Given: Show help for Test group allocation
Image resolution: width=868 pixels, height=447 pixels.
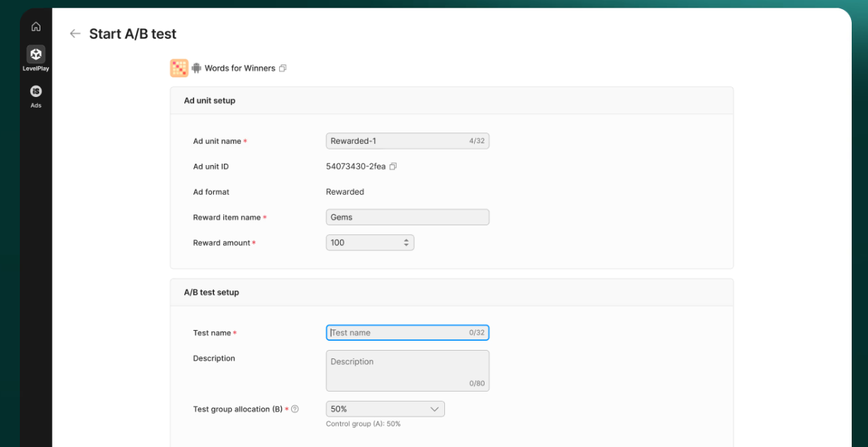Looking at the screenshot, I should (295, 409).
